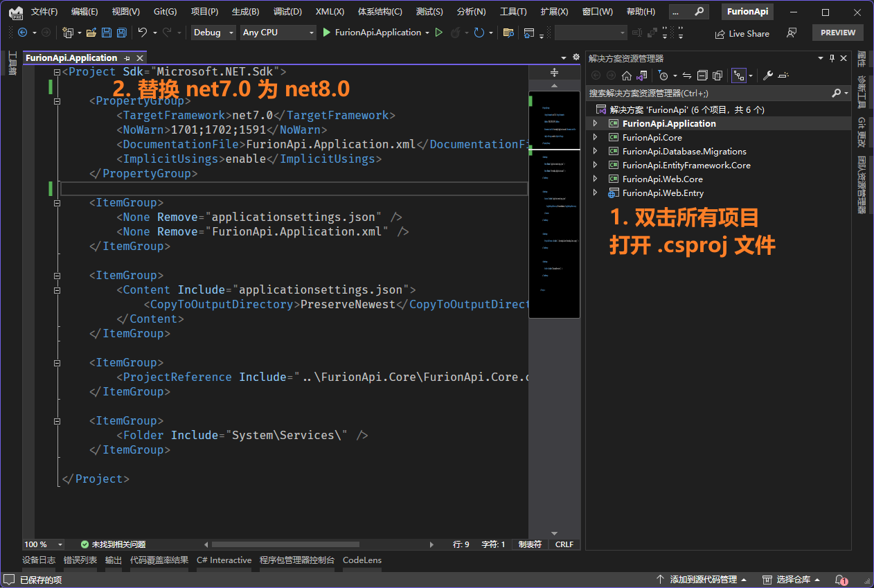
Task: Click the Find in Files folder icon
Action: click(508, 33)
